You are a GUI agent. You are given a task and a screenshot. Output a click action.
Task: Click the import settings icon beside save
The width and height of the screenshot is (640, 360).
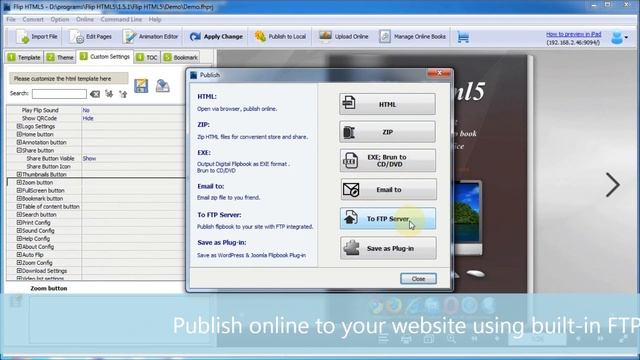(x=162, y=86)
